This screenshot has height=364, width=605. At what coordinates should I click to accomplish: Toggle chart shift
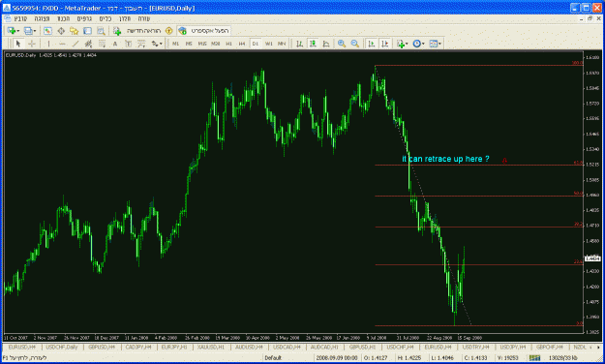tap(384, 44)
